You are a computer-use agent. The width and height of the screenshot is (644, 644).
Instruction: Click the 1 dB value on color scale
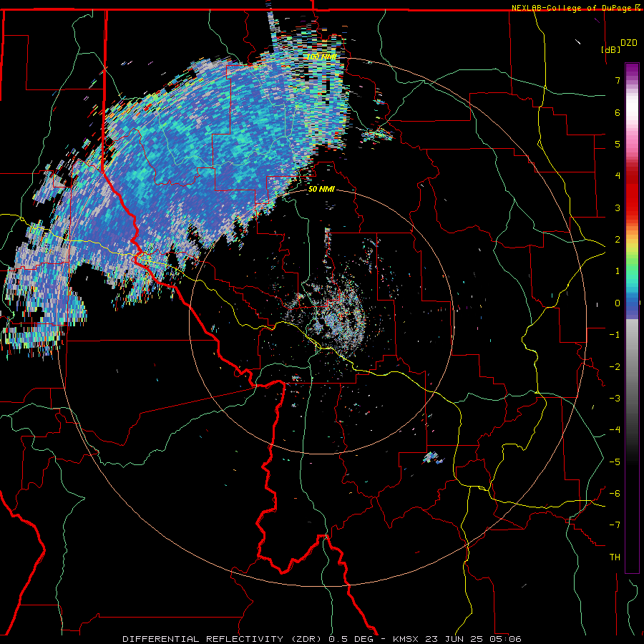tap(618, 271)
